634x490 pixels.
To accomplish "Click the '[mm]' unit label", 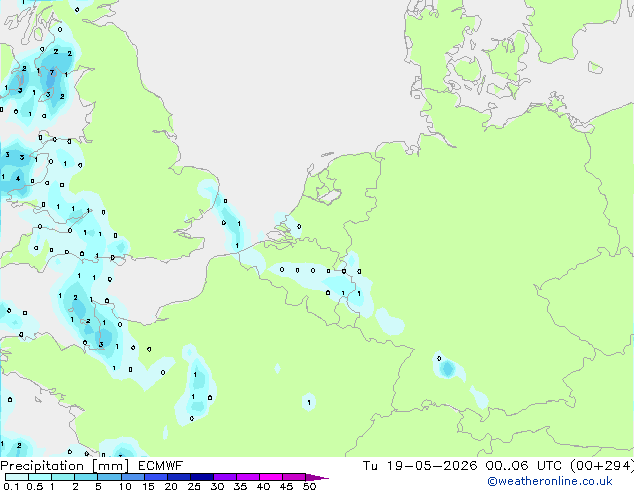I will tap(110, 466).
